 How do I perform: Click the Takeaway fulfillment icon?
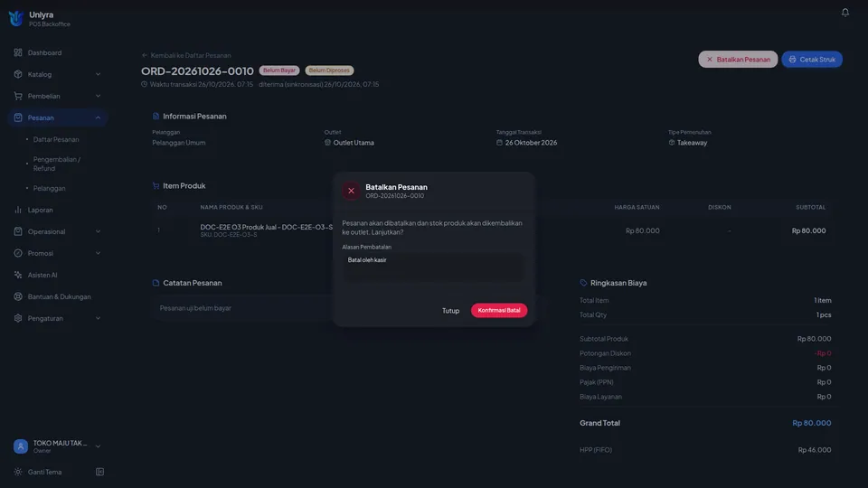point(672,143)
